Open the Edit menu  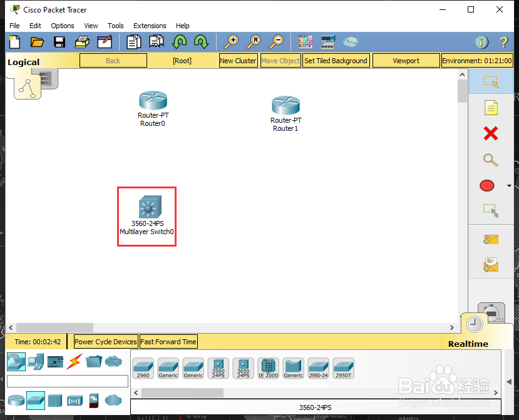click(x=35, y=26)
